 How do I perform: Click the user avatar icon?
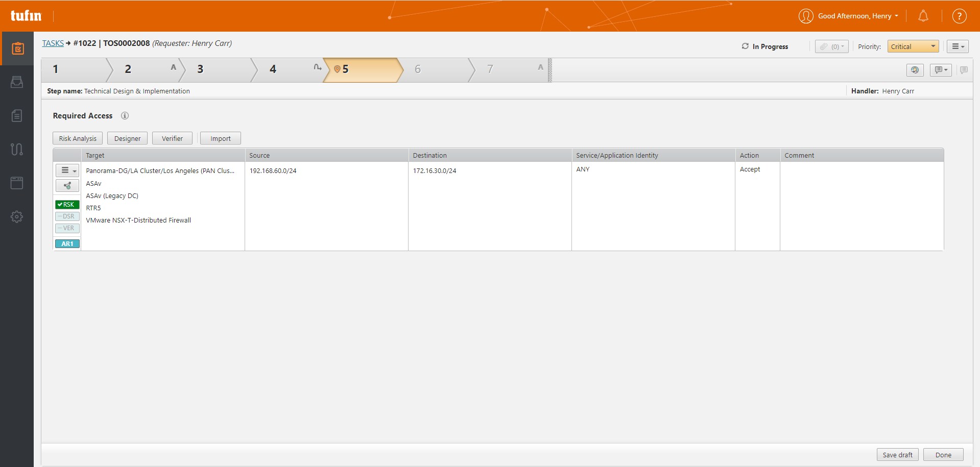pos(806,16)
